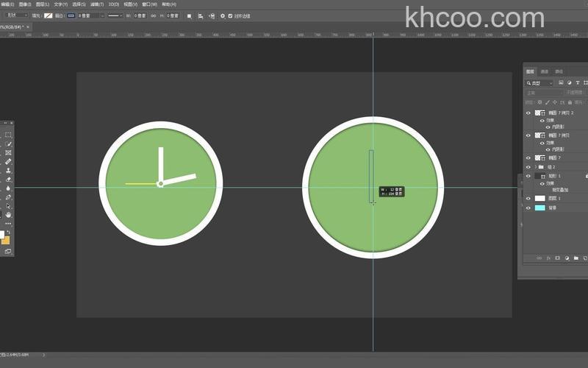Toggle visibility of the 背景 layer

point(528,208)
